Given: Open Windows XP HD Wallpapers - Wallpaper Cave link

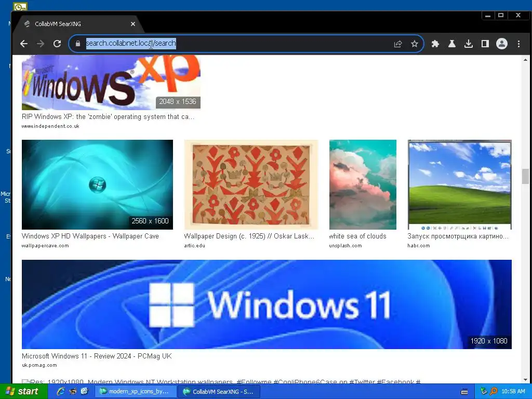Looking at the screenshot, I should [90, 236].
